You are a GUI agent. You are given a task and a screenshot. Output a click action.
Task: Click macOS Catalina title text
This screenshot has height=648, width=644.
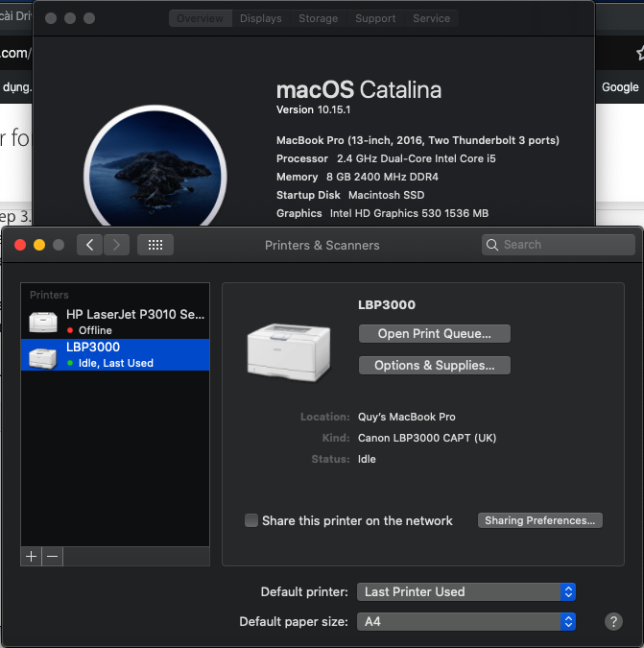click(359, 89)
